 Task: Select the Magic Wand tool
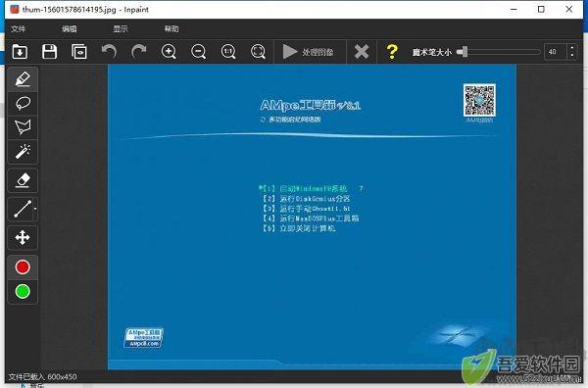pyautogui.click(x=23, y=152)
